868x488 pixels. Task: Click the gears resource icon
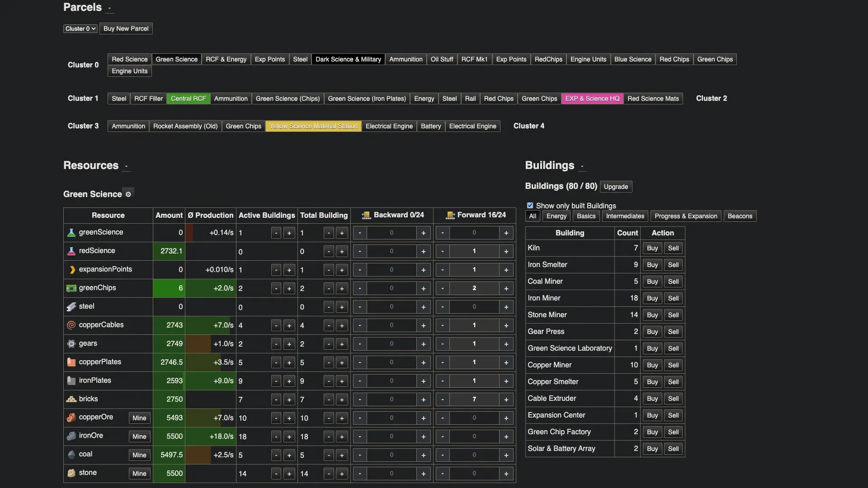pyautogui.click(x=71, y=344)
